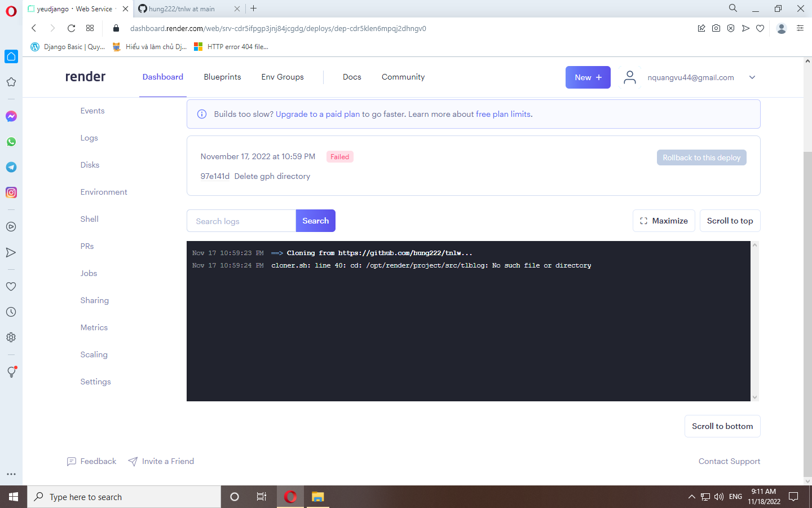Image resolution: width=812 pixels, height=508 pixels.
Task: Open Windows Start menu
Action: (x=14, y=497)
